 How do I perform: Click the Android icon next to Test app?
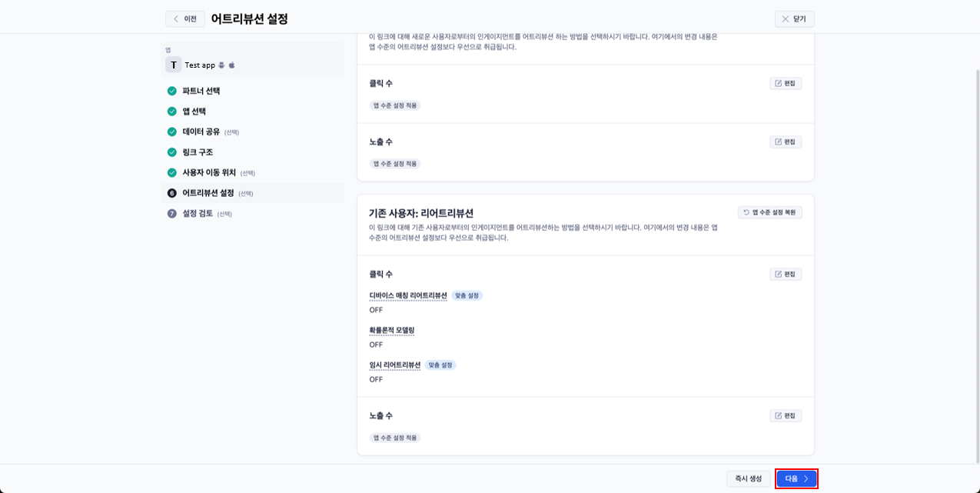click(x=221, y=65)
